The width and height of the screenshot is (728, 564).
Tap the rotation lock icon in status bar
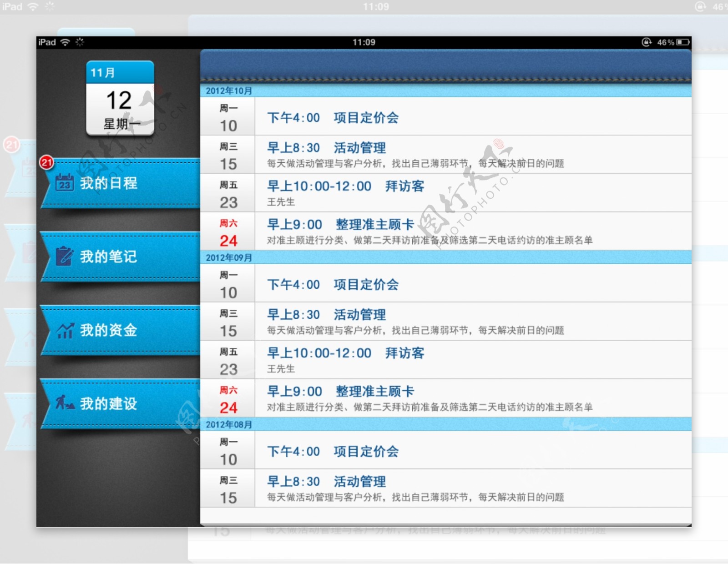(x=647, y=42)
